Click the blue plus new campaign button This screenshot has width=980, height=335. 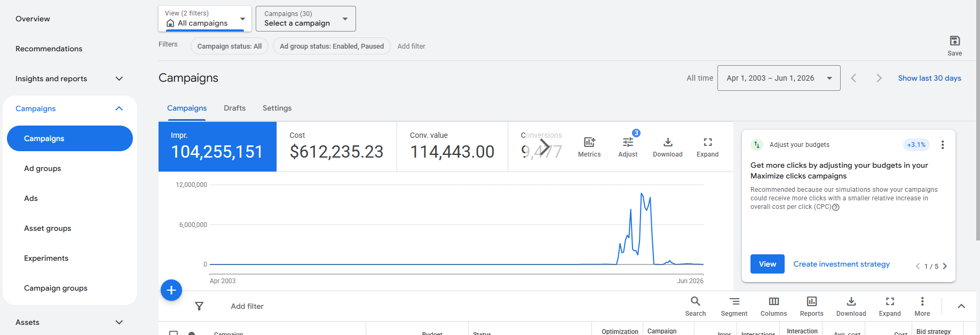(x=171, y=290)
